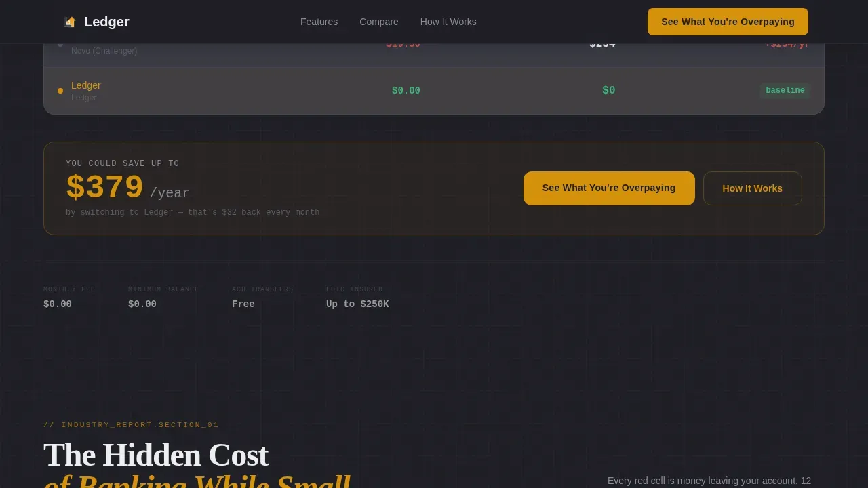
Task: Click header See What You're Overpaying button
Action: (x=728, y=22)
